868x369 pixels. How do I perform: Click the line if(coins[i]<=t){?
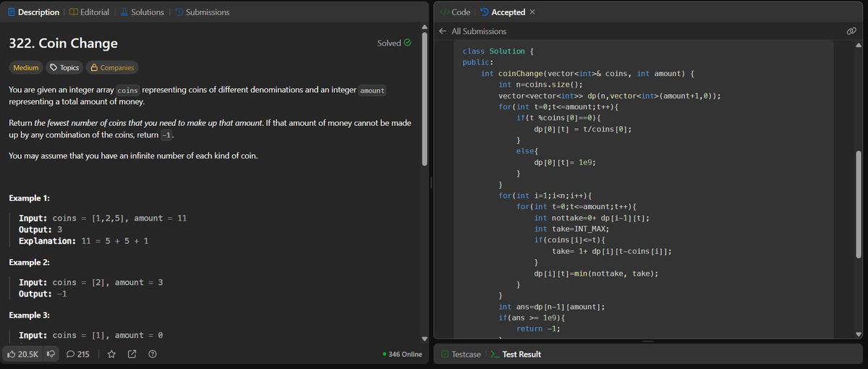coord(570,240)
